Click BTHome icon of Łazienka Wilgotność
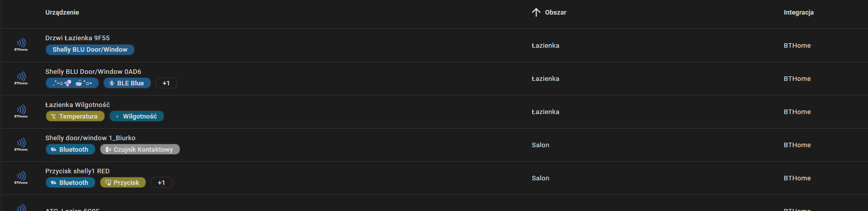868x211 pixels. pos(21,112)
